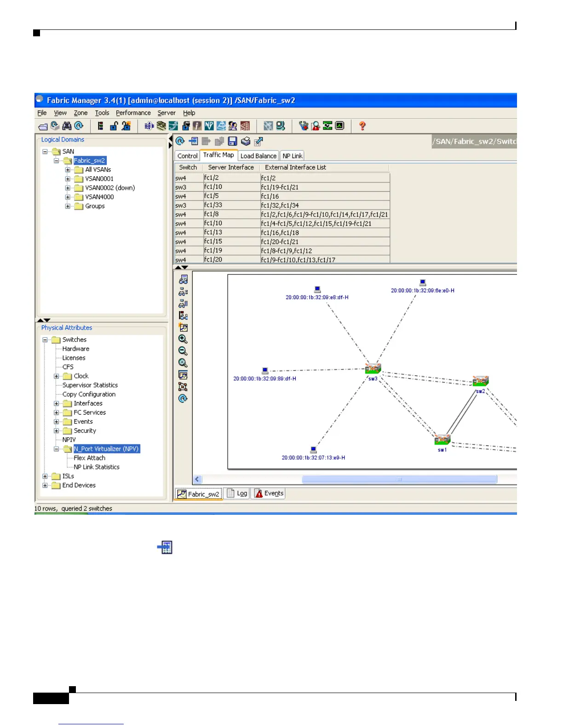Select NP Link Statistics in the tree
This screenshot has width=563, height=728.
tap(97, 467)
